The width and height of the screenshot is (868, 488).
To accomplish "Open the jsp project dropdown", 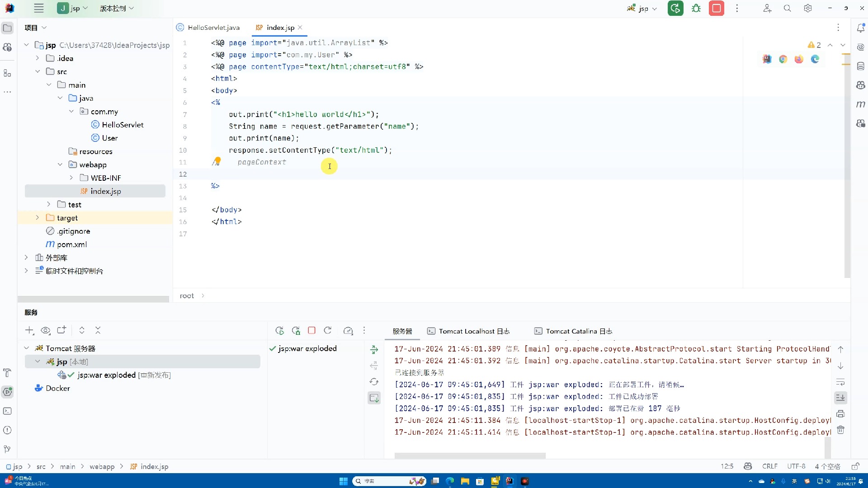I will [x=73, y=8].
